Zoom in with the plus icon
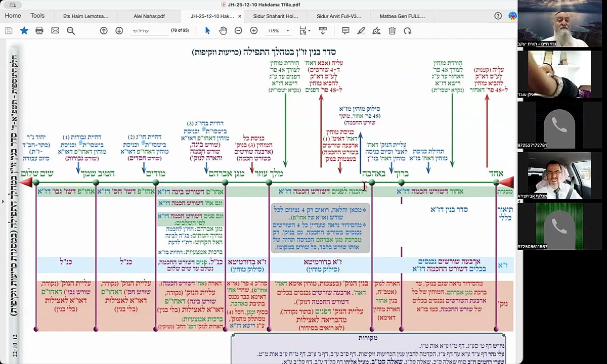 [x=254, y=31]
